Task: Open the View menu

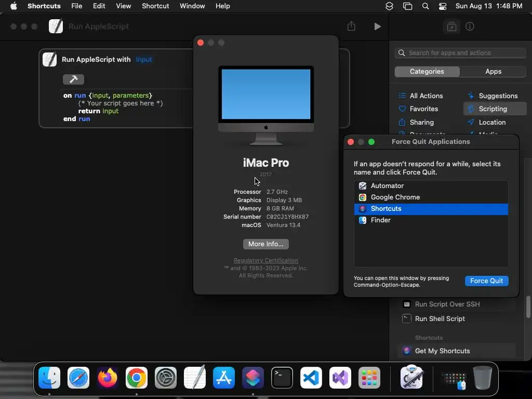Action: pyautogui.click(x=124, y=6)
